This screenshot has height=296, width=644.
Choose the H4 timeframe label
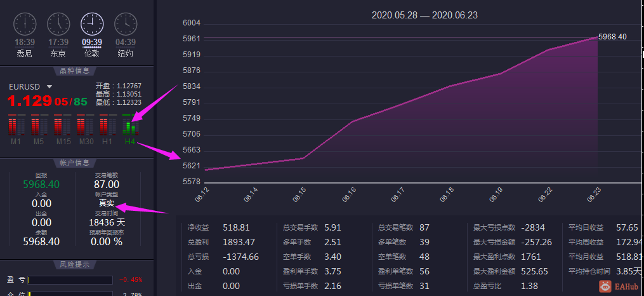130,142
